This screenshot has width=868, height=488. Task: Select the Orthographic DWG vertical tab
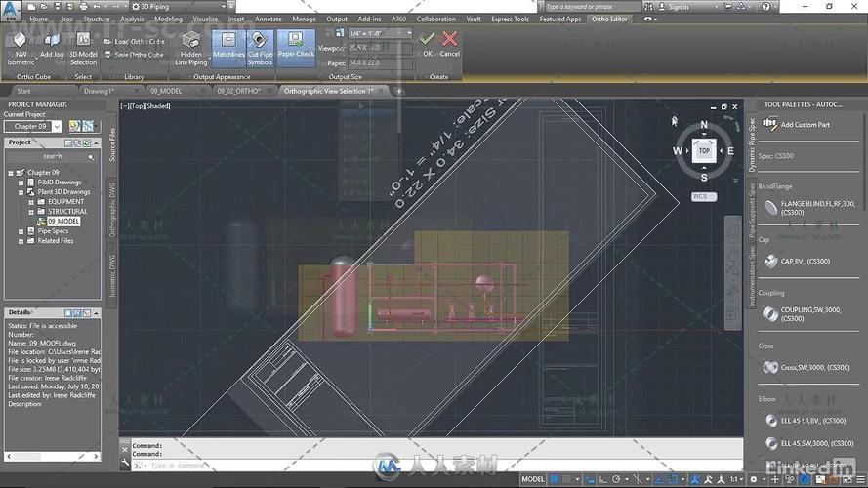pyautogui.click(x=112, y=210)
